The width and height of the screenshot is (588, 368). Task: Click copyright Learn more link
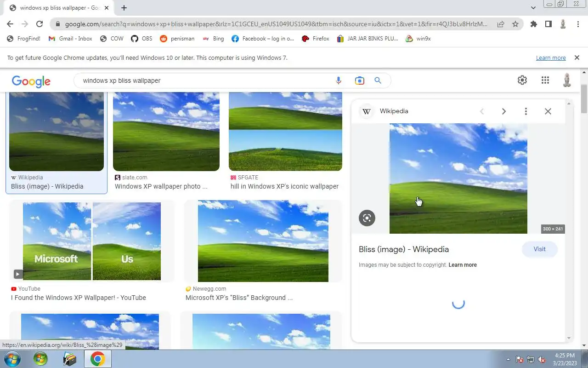pos(463,265)
